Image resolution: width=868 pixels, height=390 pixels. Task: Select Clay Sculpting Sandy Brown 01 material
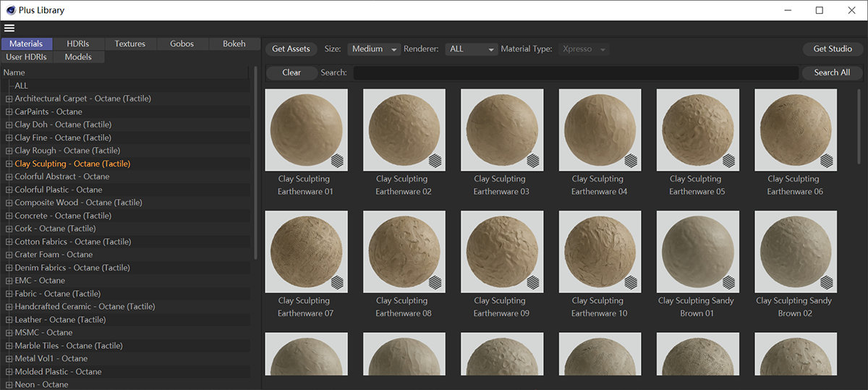pyautogui.click(x=697, y=252)
